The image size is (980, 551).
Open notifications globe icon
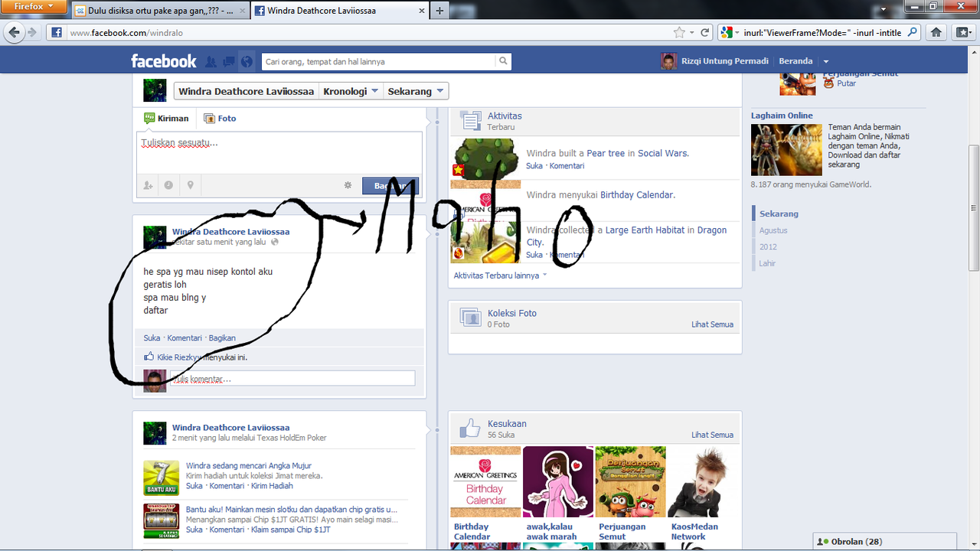[247, 61]
